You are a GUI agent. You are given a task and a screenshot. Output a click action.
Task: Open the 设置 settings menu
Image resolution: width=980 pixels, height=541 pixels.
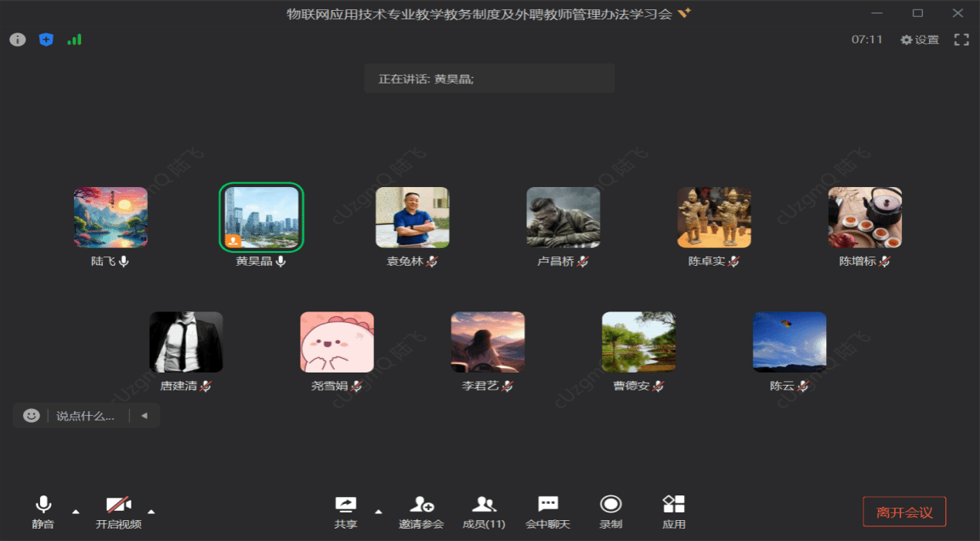click(x=920, y=39)
